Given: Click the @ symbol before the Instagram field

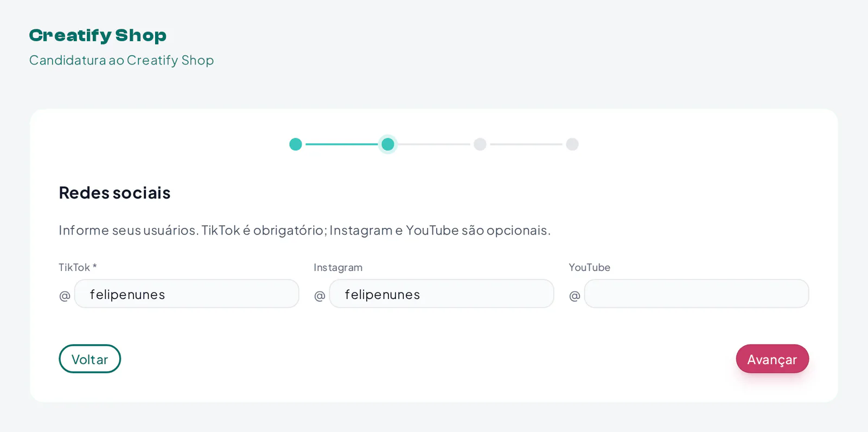Looking at the screenshot, I should pyautogui.click(x=320, y=296).
